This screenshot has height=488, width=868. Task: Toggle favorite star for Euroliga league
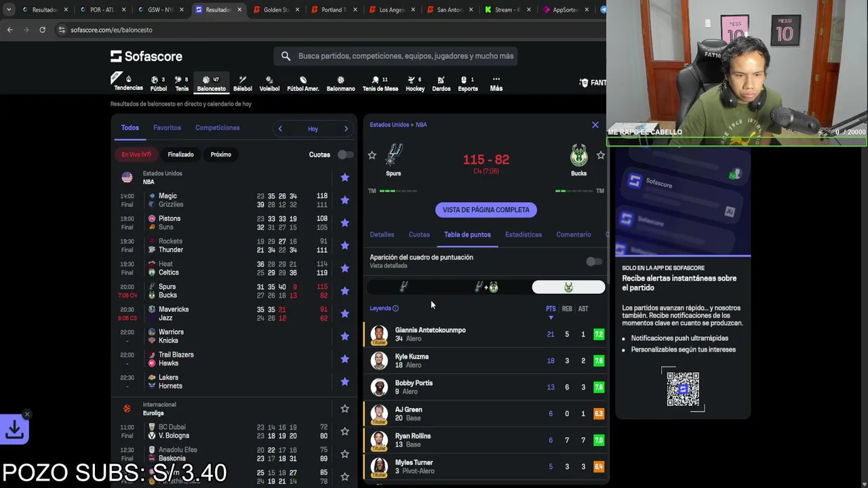[344, 409]
